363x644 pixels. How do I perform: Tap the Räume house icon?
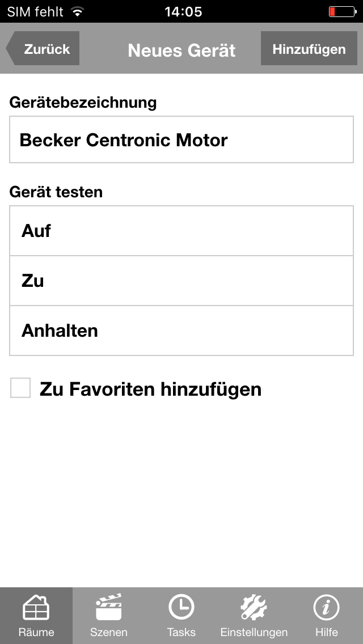(36, 608)
